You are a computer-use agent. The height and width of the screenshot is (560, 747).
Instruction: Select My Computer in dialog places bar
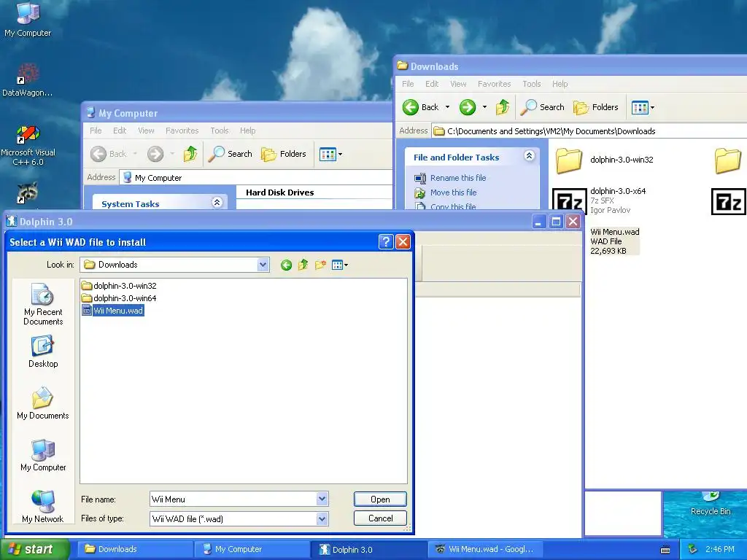[43, 455]
